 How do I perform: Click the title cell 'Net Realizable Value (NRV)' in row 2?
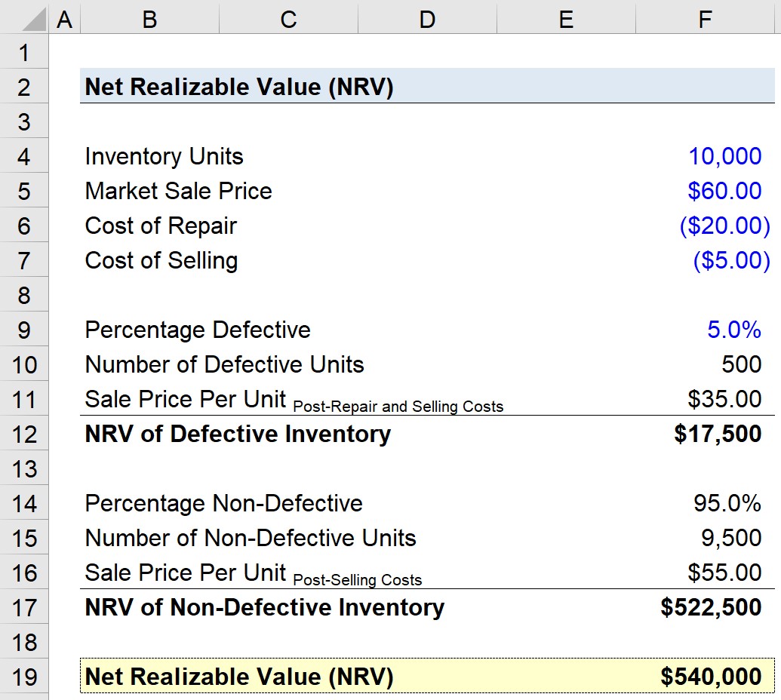[239, 87]
